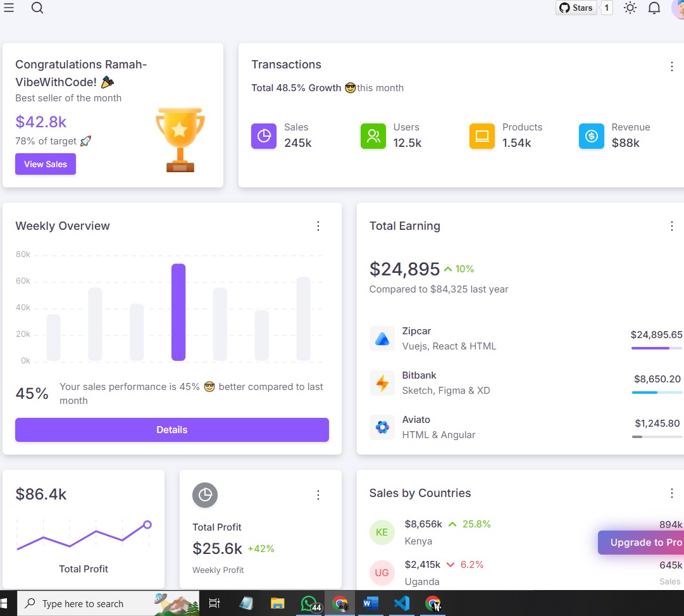The image size is (684, 616).
Task: Click the $24,895.65 Zipcar amount
Action: pos(656,335)
